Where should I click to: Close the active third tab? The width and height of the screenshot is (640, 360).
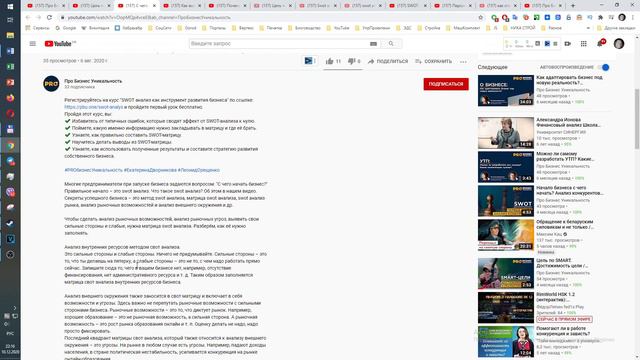coord(154,6)
